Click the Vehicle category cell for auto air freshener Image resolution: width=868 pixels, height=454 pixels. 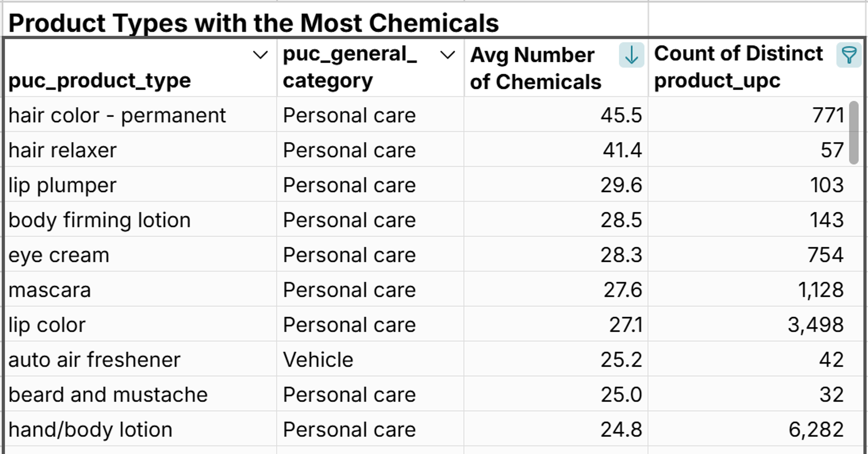[x=318, y=359]
